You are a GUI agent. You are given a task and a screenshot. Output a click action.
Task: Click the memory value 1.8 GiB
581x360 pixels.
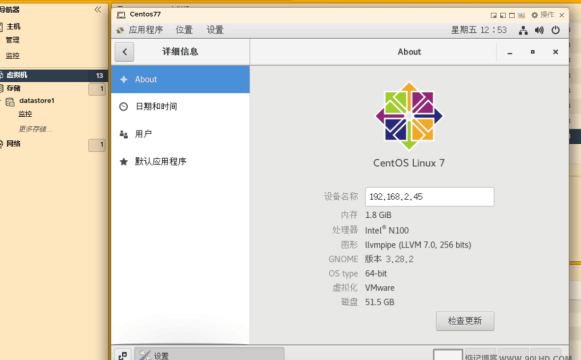(x=378, y=215)
